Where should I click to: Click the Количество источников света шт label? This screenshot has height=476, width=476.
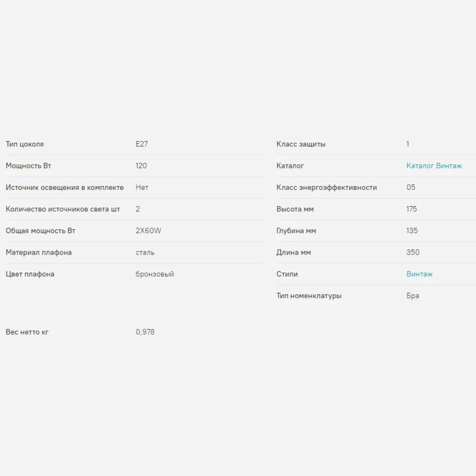[63, 209]
